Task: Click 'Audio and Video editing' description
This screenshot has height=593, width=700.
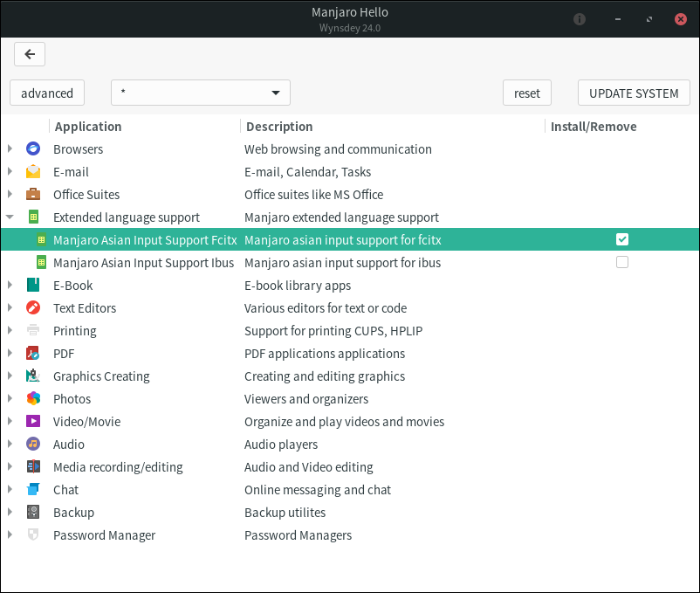Action: point(308,467)
